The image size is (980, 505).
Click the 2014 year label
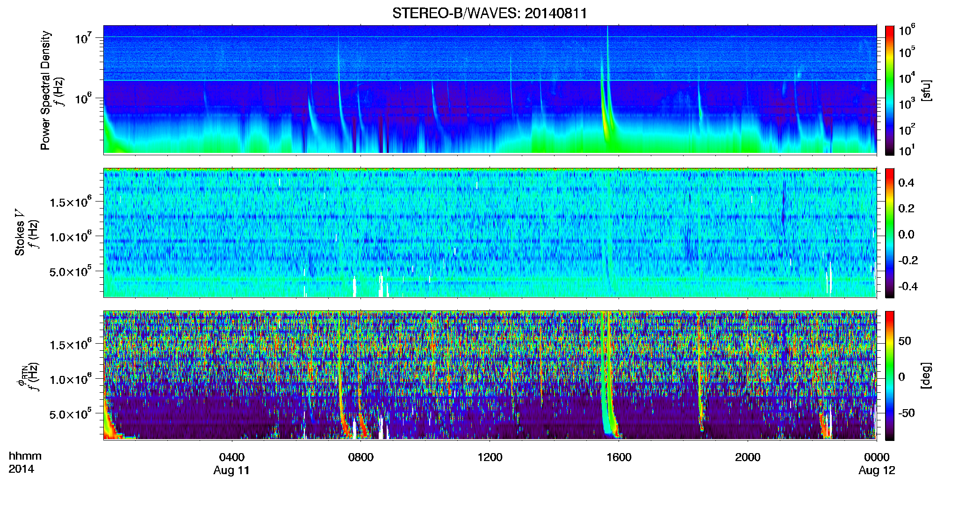(x=21, y=469)
